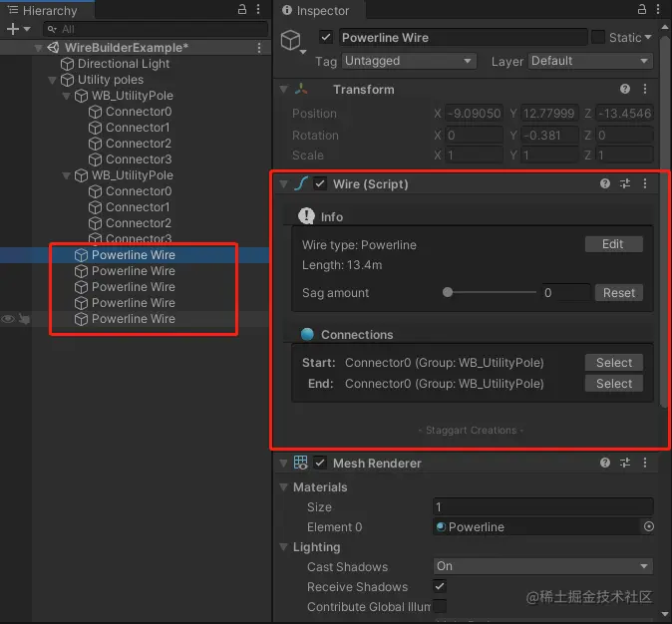Viewport: 672px width, 624px height.
Task: Open the Cast Shadows dropdown
Action: [x=543, y=566]
